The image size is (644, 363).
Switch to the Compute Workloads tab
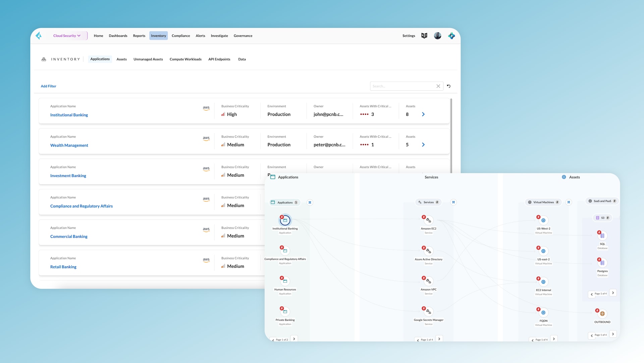[x=185, y=59]
